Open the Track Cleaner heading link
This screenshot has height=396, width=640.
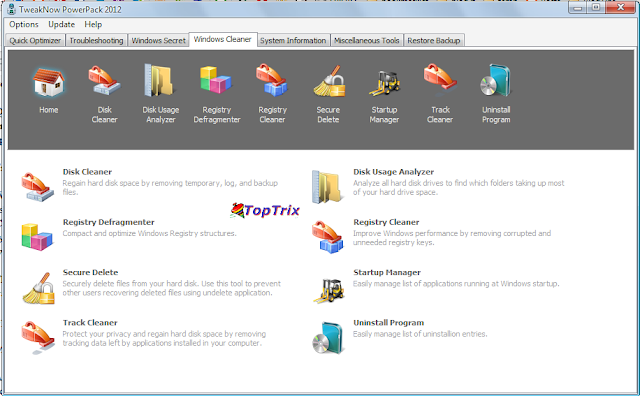coord(90,323)
